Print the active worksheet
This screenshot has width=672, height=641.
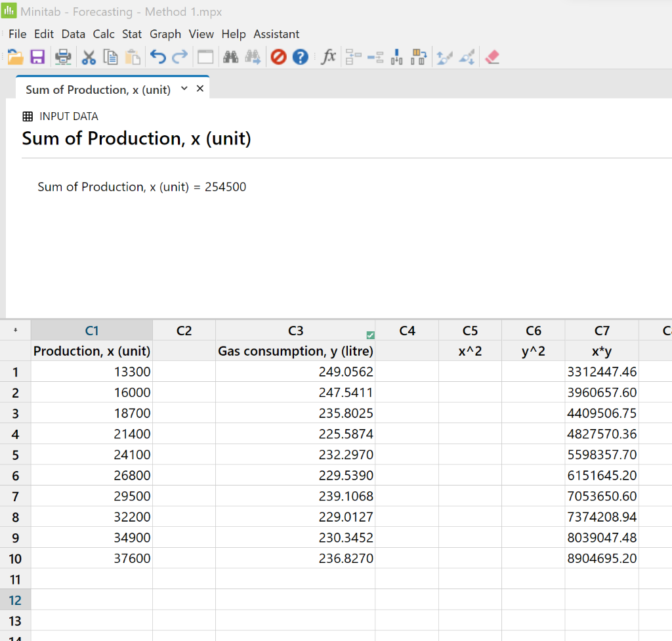[x=63, y=57]
